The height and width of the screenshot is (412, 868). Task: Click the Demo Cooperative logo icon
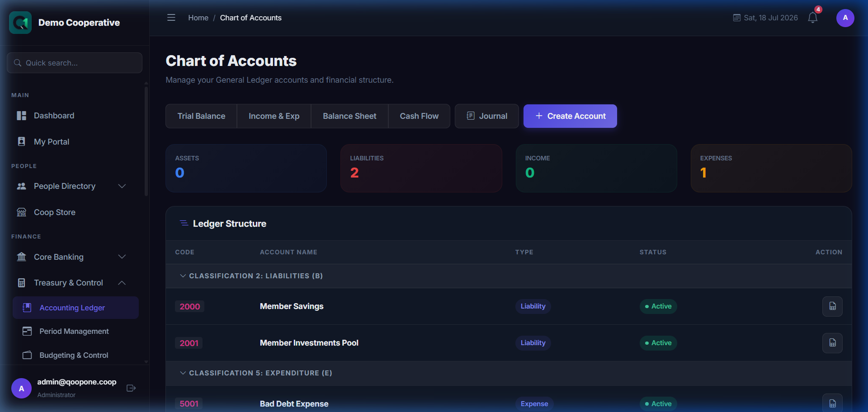pyautogui.click(x=20, y=23)
